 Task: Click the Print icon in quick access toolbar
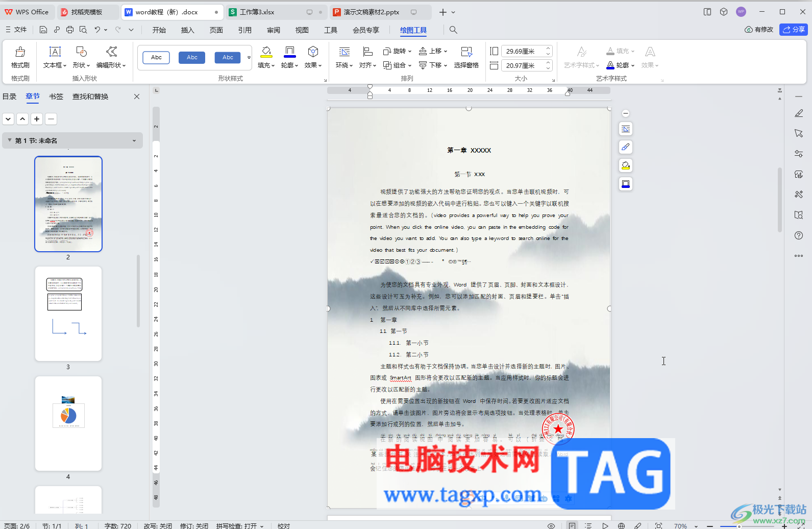tap(70, 30)
